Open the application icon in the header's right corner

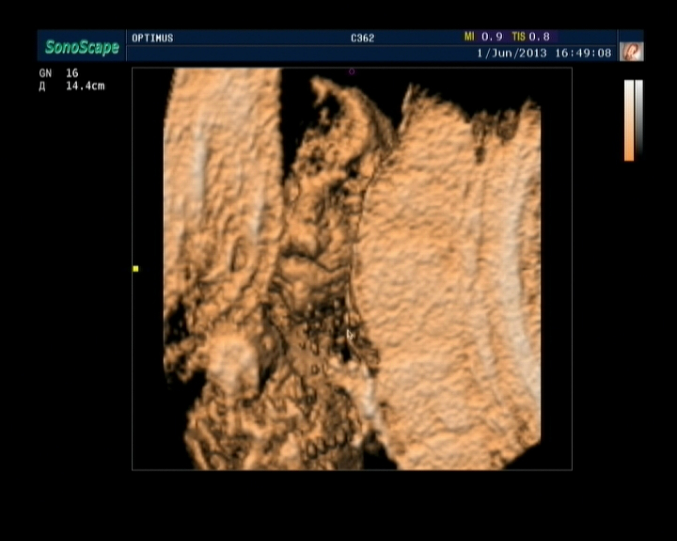631,51
